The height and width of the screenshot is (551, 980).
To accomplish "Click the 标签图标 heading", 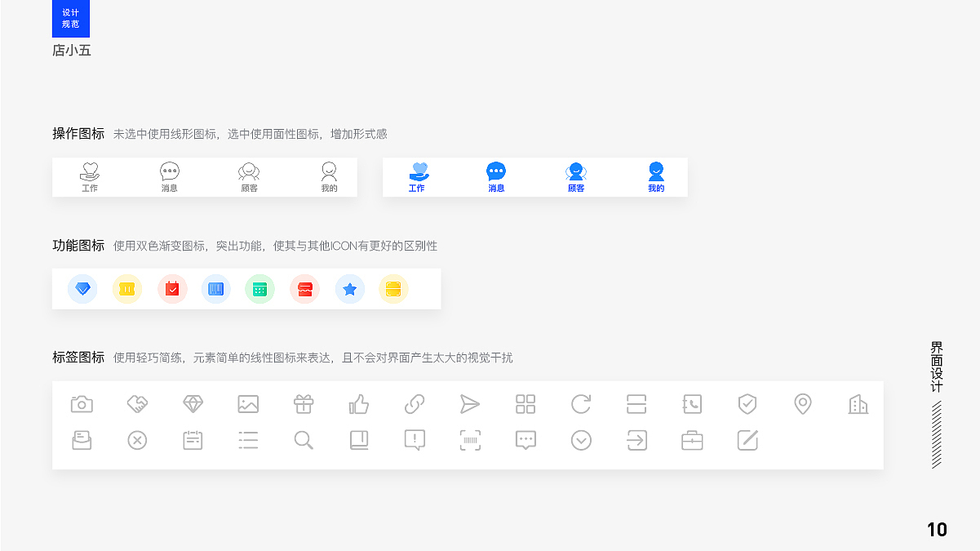I will click(78, 357).
